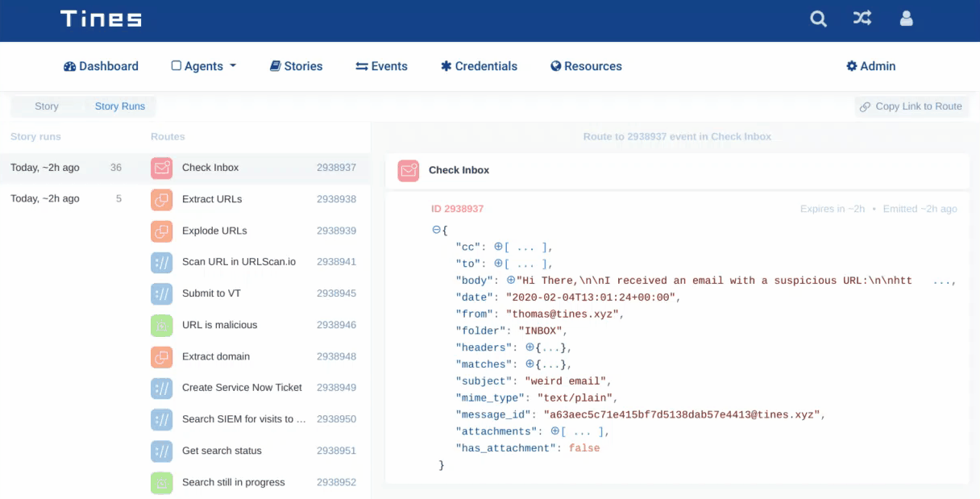Select the Extract URLs route
The height and width of the screenshot is (499, 980).
pos(254,199)
